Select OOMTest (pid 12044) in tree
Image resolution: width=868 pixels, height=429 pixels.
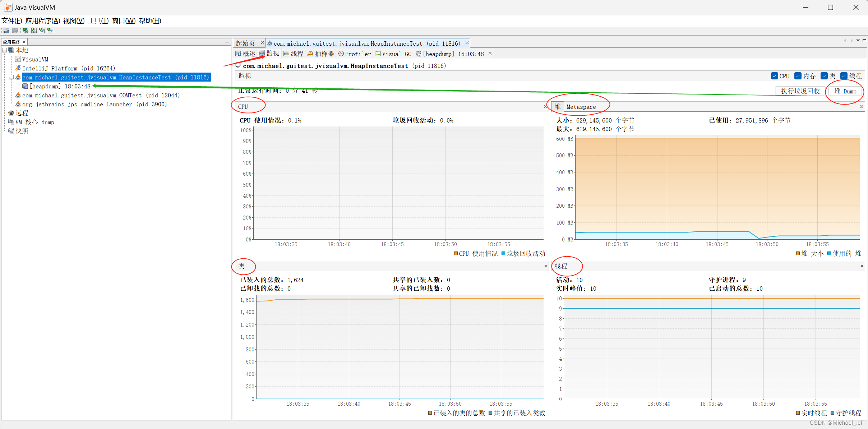pos(101,95)
